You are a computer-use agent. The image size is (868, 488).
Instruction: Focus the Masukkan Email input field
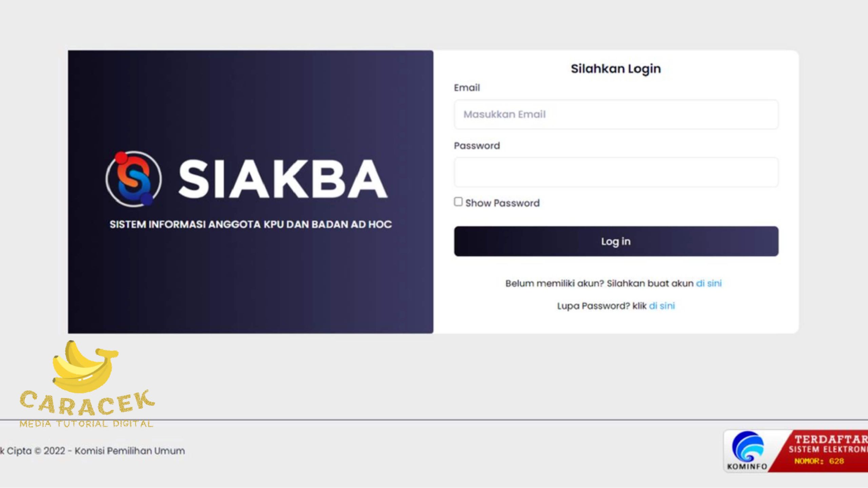pos(616,115)
